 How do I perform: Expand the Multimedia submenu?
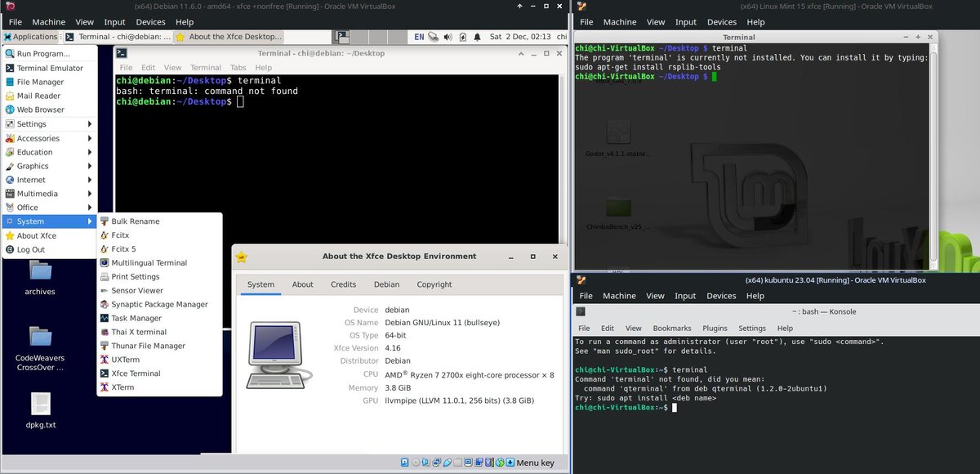click(50, 194)
